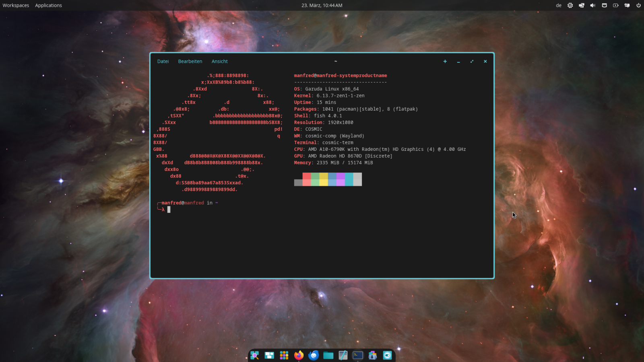This screenshot has width=644, height=362.
Task: Open COSMIC Settings toggle icon in dock
Action: click(x=387, y=355)
